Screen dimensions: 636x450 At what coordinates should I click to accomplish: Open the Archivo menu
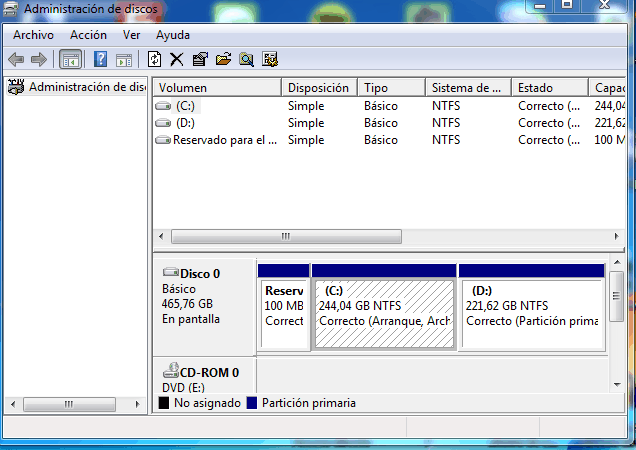tap(33, 35)
